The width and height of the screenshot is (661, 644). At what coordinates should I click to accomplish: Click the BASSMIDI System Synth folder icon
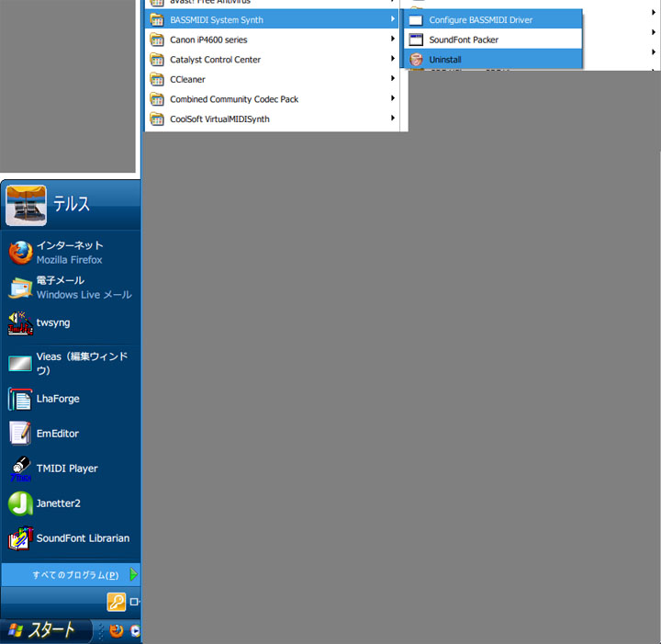click(x=157, y=20)
